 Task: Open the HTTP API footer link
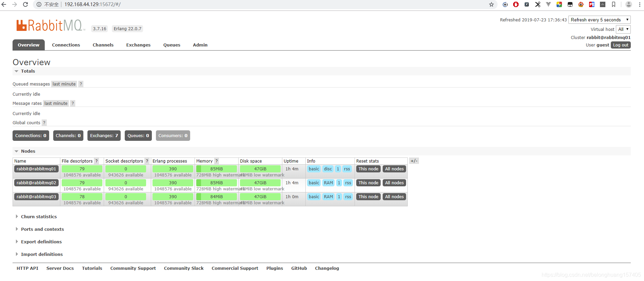[x=27, y=268]
